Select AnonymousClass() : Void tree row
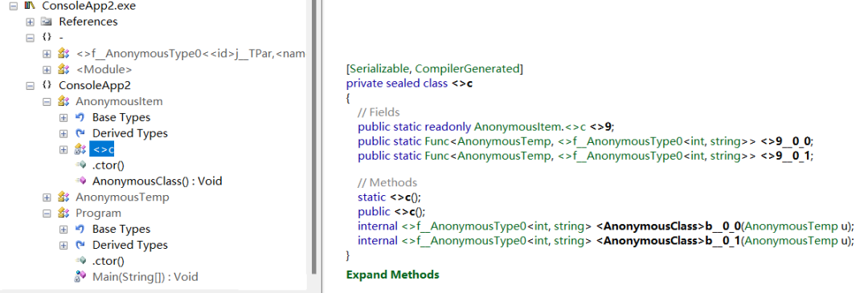 [158, 181]
